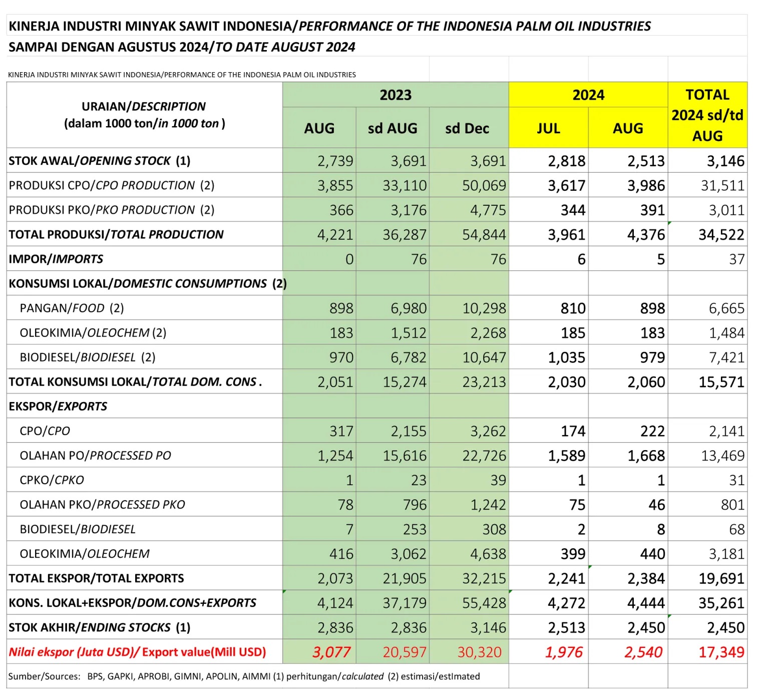Select the red export value 3,077
Image resolution: width=769 pixels, height=700 pixels.
point(331,652)
